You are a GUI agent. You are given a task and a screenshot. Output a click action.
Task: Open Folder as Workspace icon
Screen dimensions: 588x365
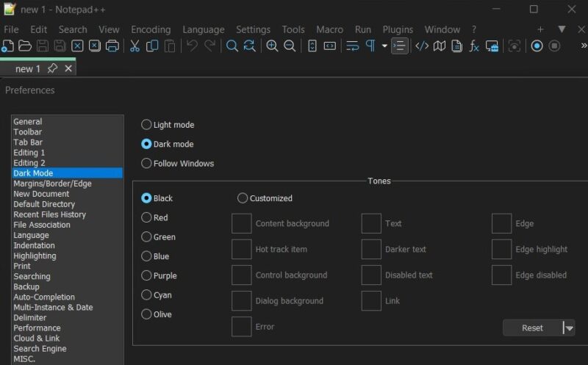[492, 46]
